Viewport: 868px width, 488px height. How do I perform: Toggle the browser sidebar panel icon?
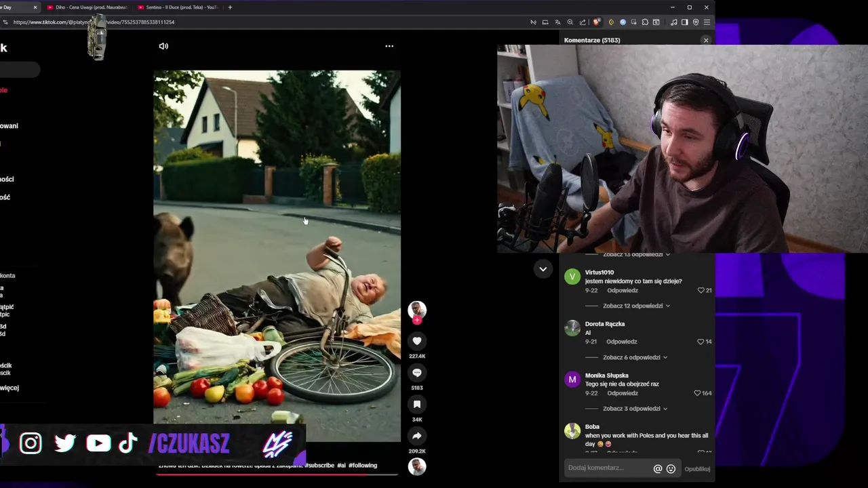point(684,22)
